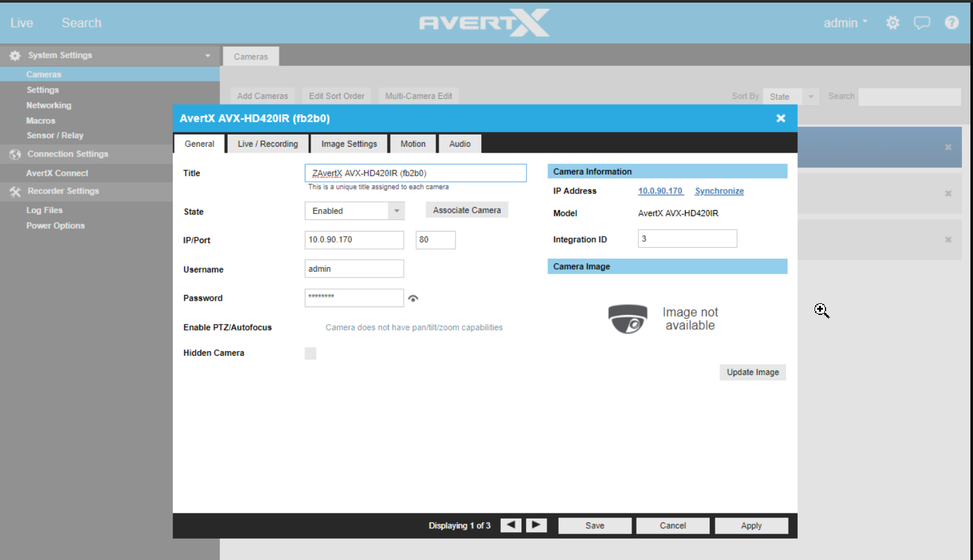Switch to the Live / Recording tab

tap(268, 144)
